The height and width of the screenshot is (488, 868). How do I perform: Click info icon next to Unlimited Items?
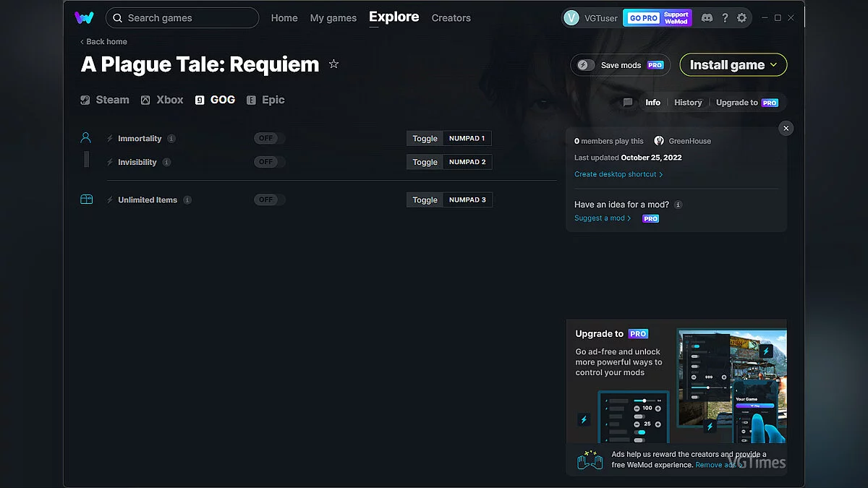pyautogui.click(x=187, y=200)
